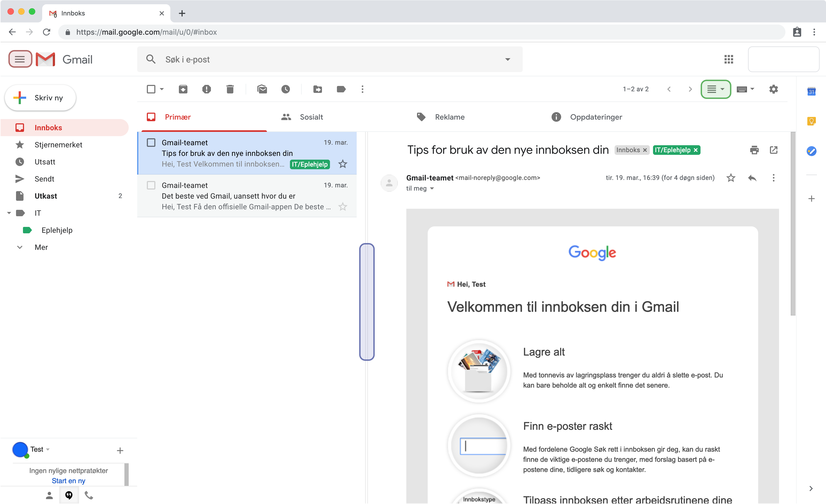
Task: Open a new browser tab
Action: pyautogui.click(x=182, y=13)
